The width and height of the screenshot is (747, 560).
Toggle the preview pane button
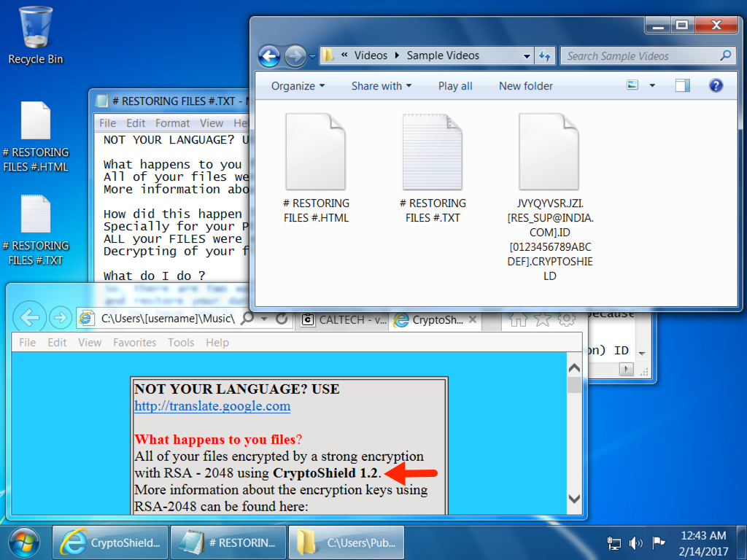[682, 86]
